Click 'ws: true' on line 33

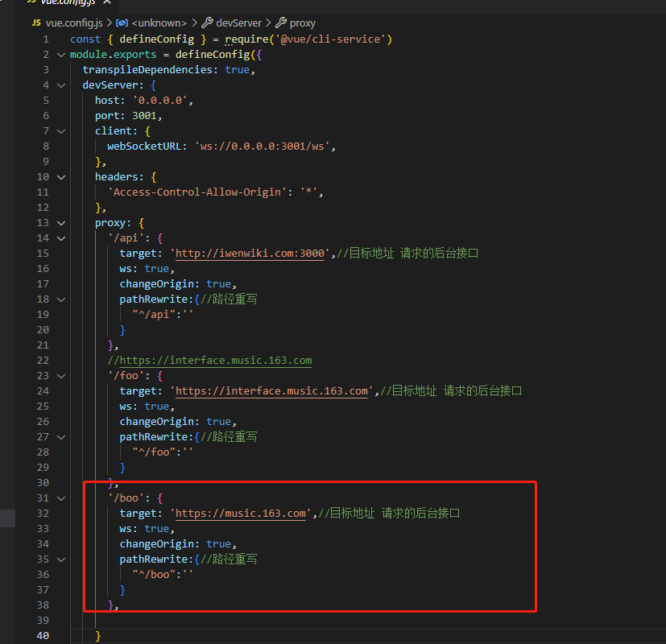[x=144, y=529]
